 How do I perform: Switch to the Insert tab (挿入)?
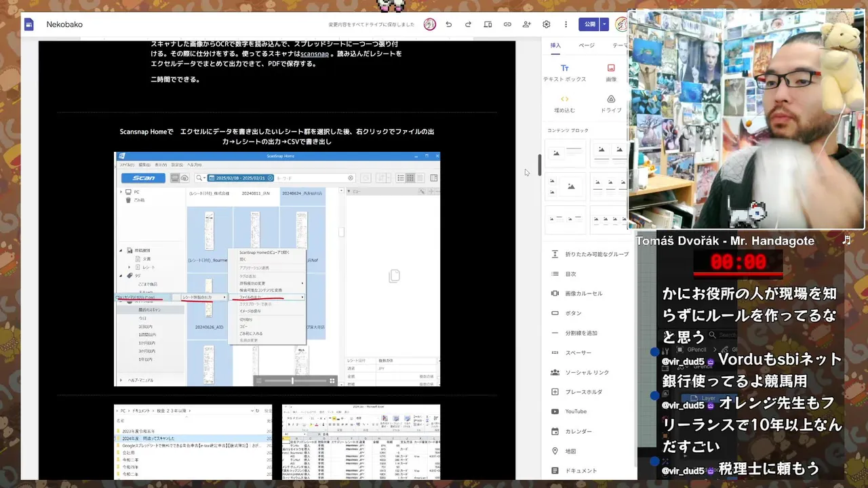[x=555, y=45]
